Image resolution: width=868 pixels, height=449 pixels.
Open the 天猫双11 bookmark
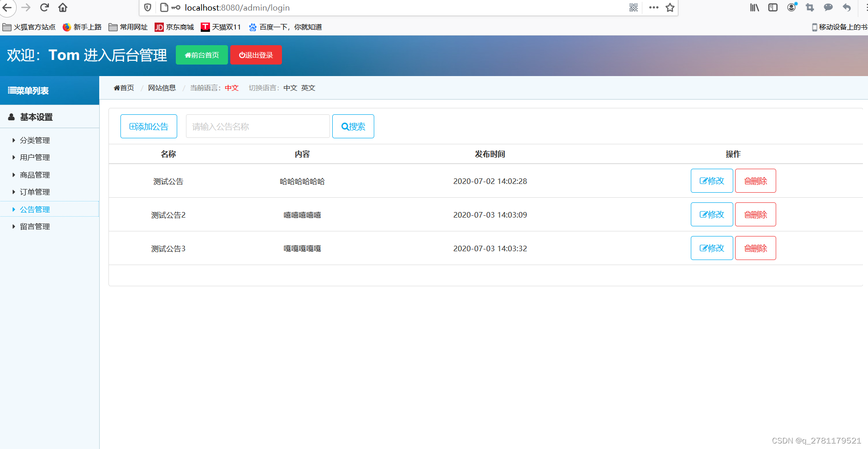[221, 27]
